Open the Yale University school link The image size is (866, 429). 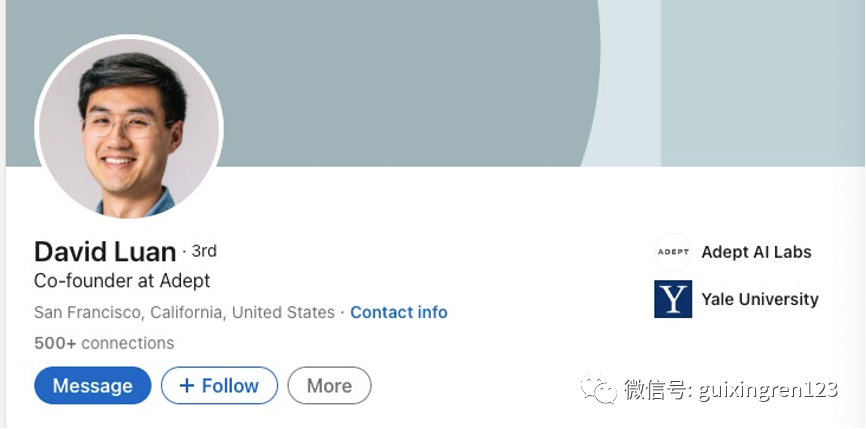(759, 299)
